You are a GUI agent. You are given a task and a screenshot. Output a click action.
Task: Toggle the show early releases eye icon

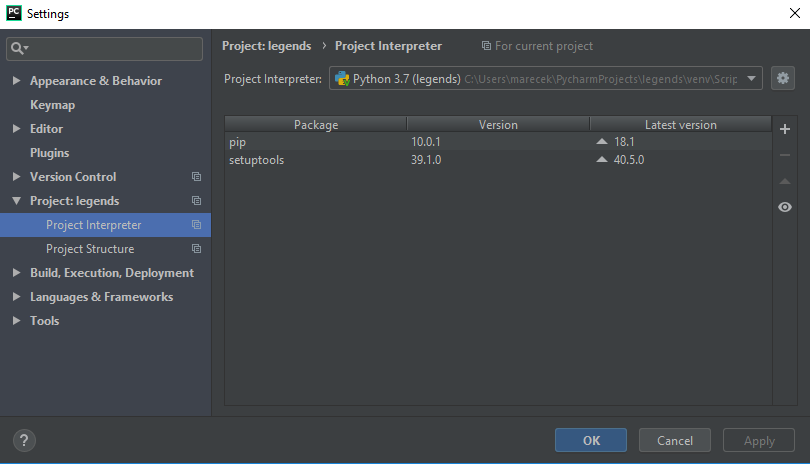[x=785, y=207]
